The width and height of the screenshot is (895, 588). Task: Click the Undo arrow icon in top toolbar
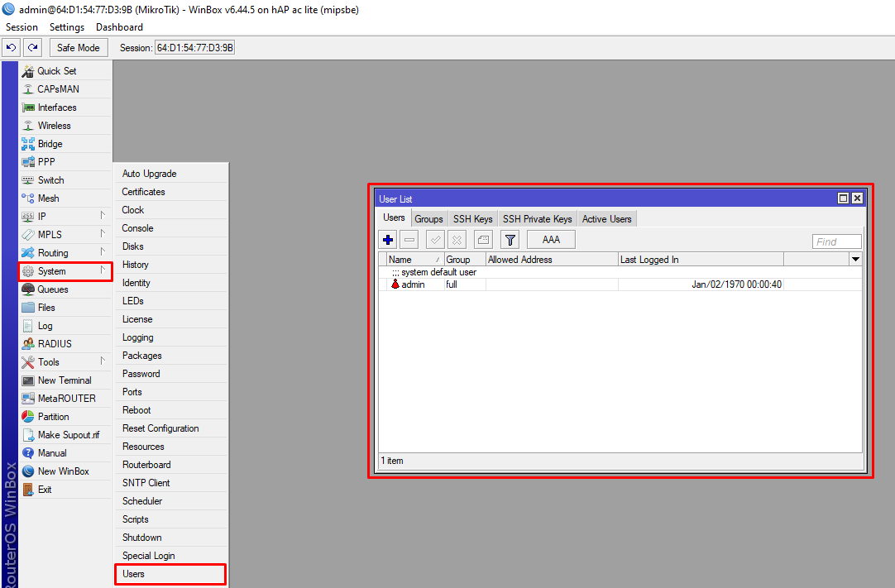(x=12, y=48)
